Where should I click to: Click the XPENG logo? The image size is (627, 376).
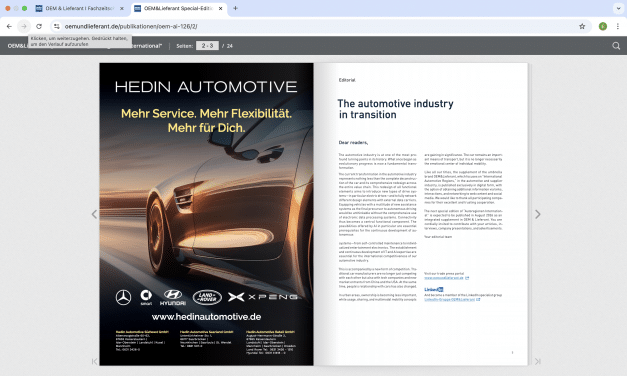263,297
